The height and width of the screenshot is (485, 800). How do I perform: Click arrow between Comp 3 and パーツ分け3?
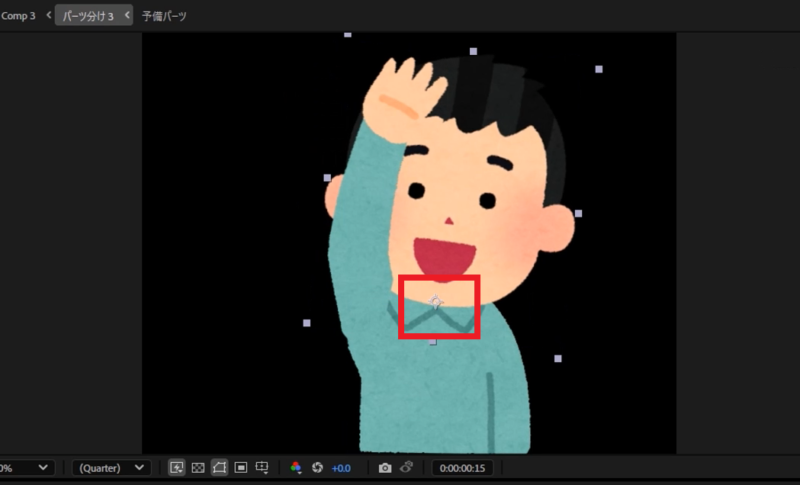click(48, 16)
